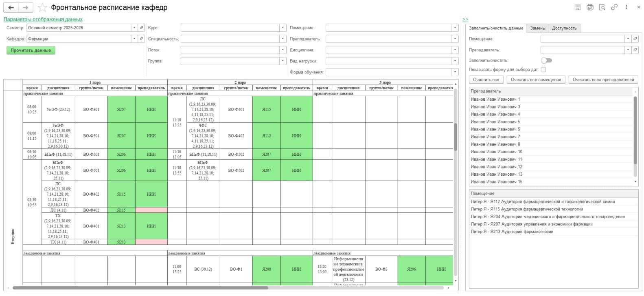Open the Кафедра field selection icon

coord(141,39)
